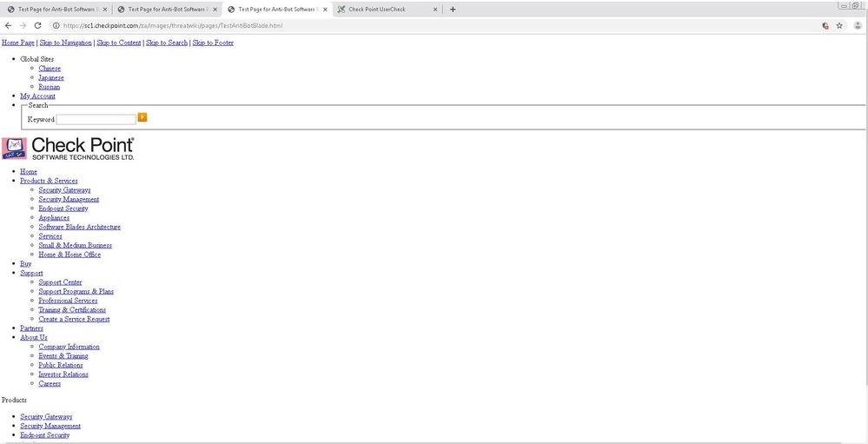Select the Japanese global site link
The width and height of the screenshot is (868, 444).
click(51, 78)
